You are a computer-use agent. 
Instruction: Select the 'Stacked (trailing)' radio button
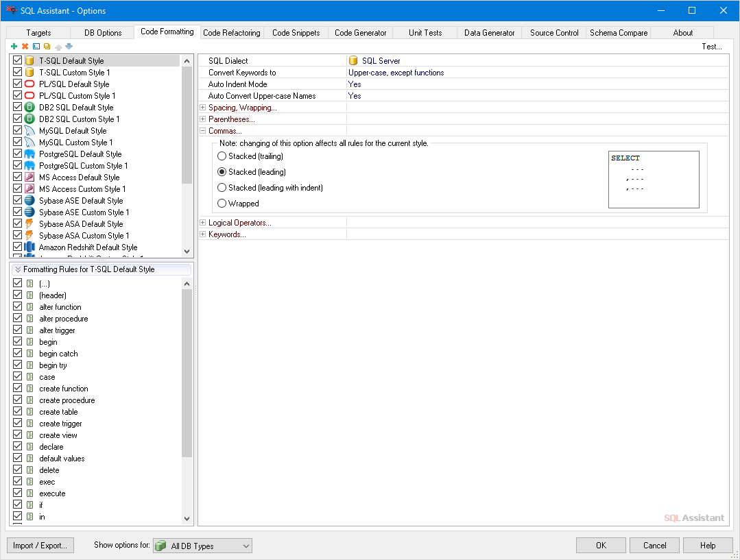pos(222,156)
